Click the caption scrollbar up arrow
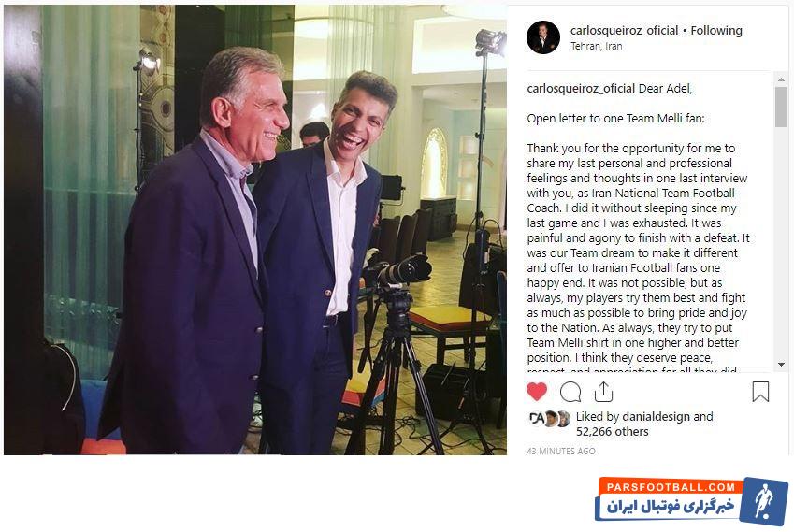Screen dimensions: 794x532 click(x=781, y=79)
